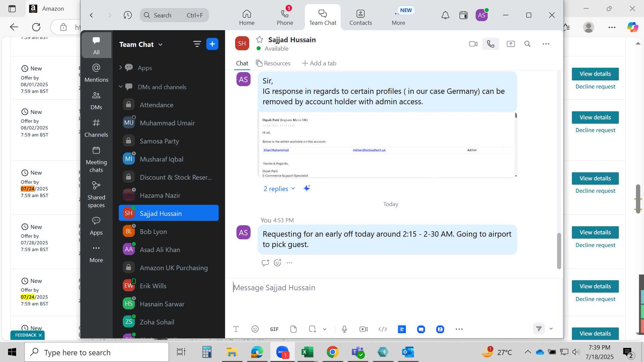
Task: Star the Sajjad Hussain contact
Action: (x=260, y=40)
